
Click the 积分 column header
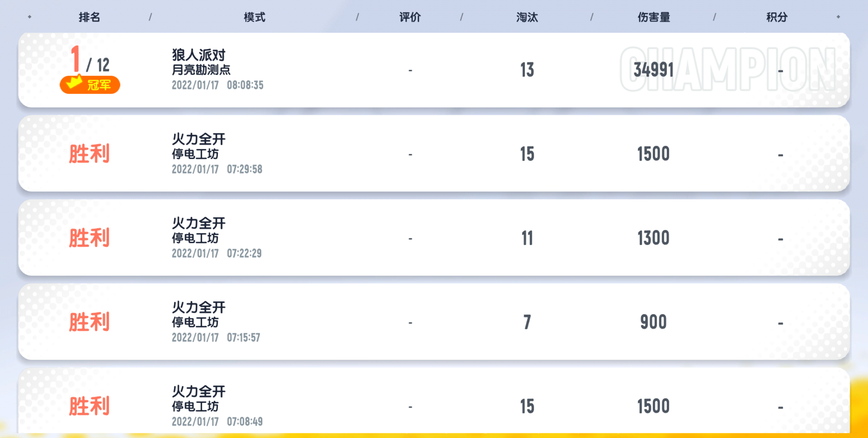click(x=777, y=17)
